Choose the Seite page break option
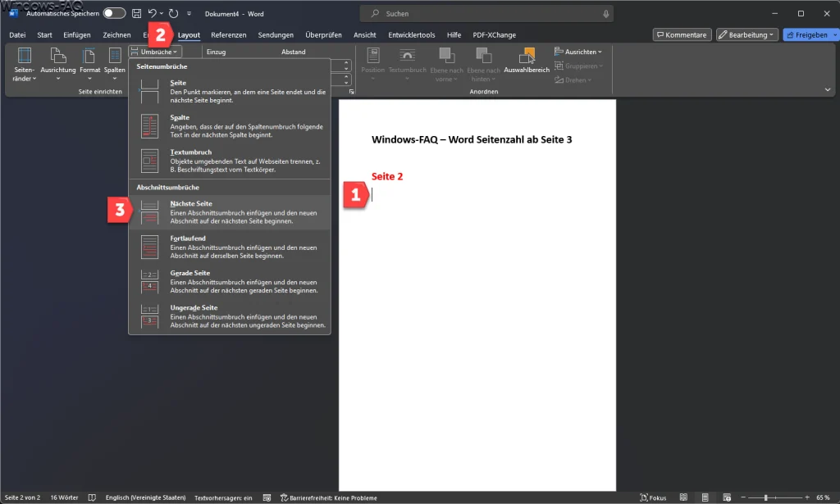 point(230,92)
